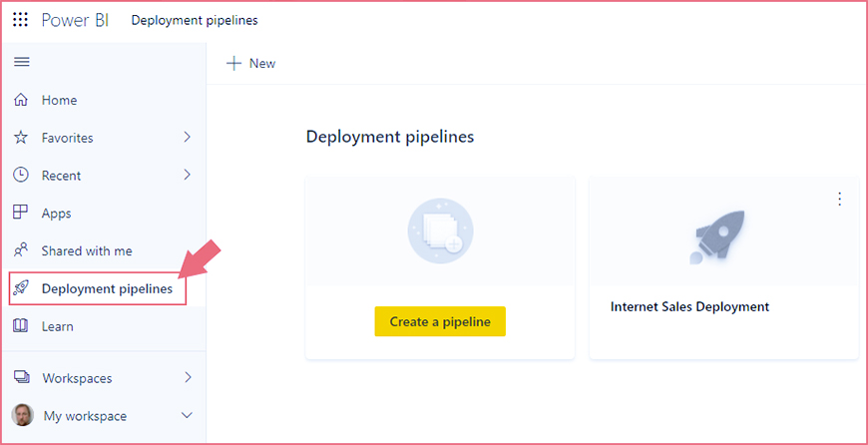Click the Learn book icon
This screenshot has height=445, width=868.
[21, 326]
